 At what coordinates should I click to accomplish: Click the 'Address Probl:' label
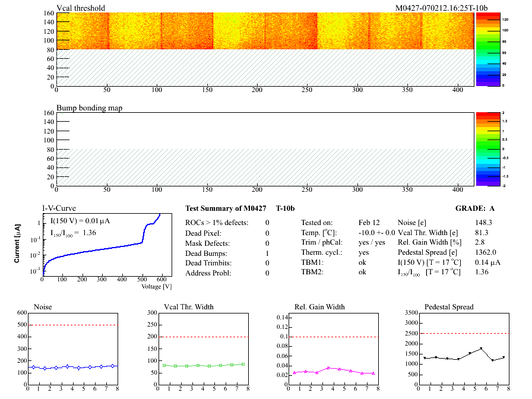point(208,273)
